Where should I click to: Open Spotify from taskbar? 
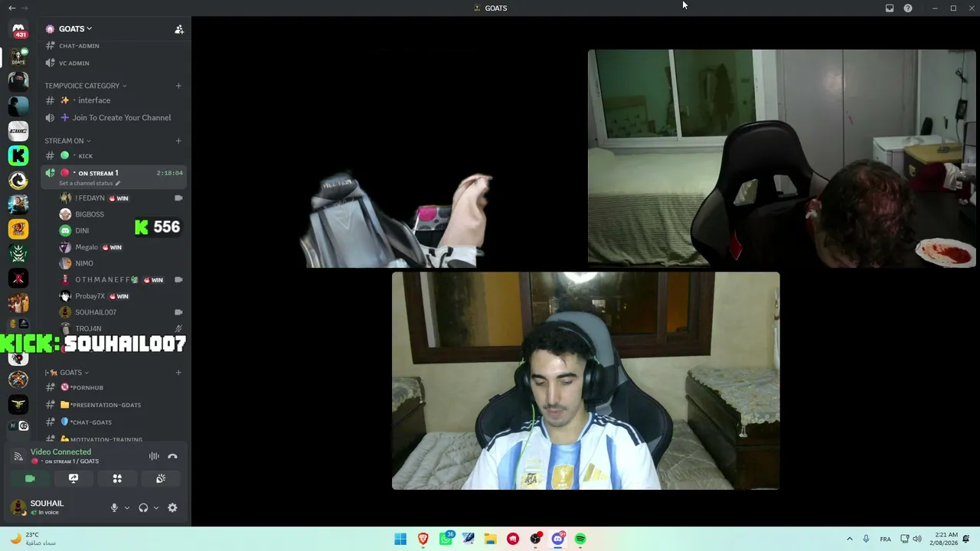point(580,539)
